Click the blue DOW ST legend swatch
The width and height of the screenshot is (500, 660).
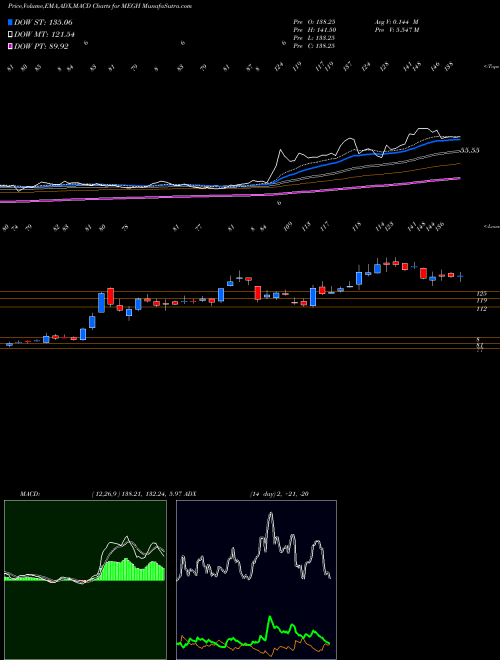click(x=10, y=22)
